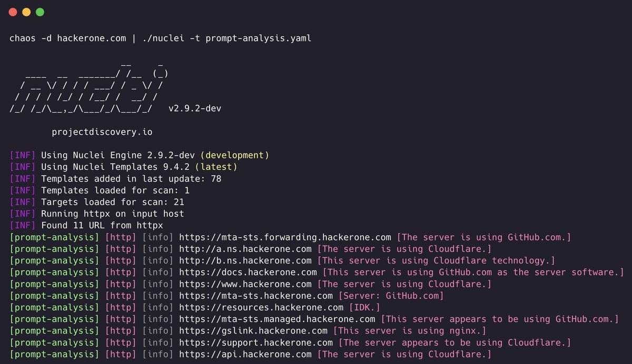Viewport: 632px width, 364px height.
Task: Click the yellow (development) label
Action: pyautogui.click(x=235, y=155)
